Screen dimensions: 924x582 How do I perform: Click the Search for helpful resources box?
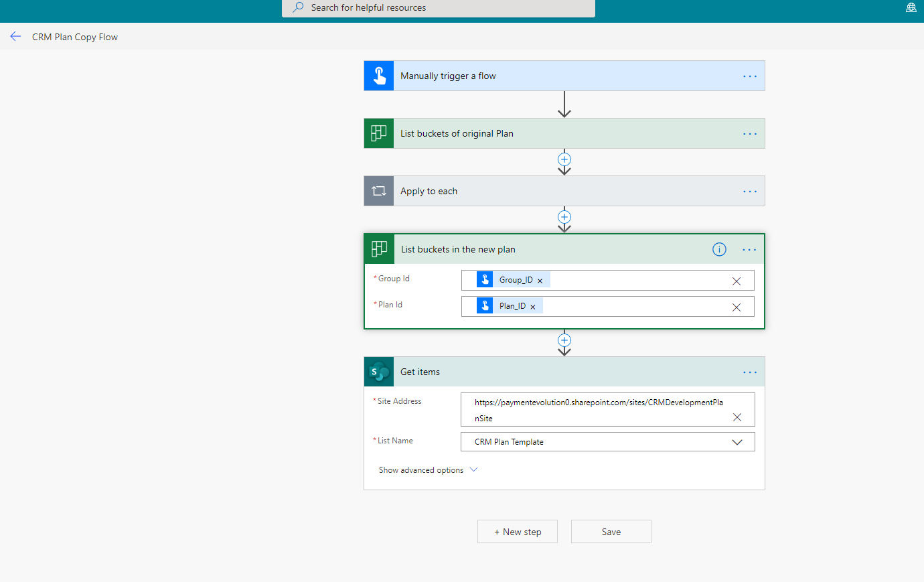pyautogui.click(x=439, y=8)
